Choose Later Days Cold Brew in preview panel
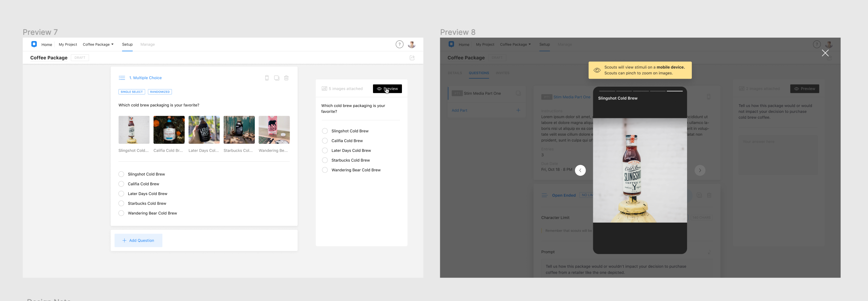 [325, 150]
